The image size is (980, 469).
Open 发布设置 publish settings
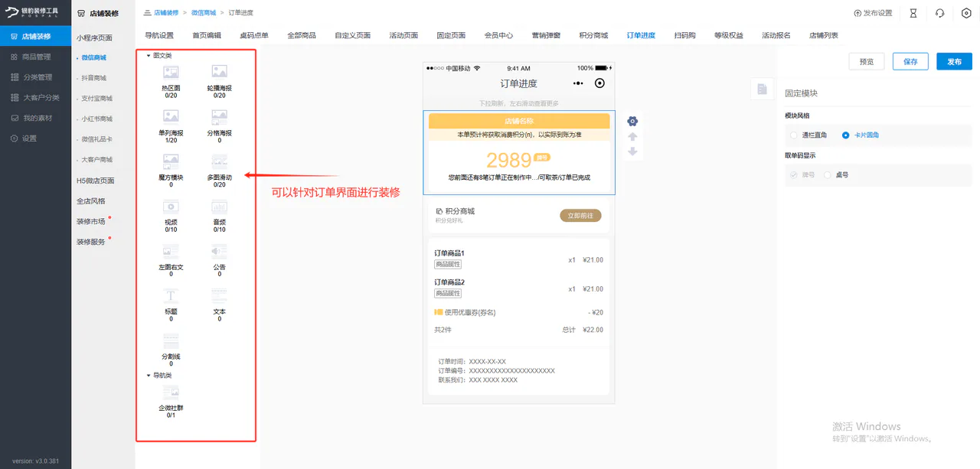click(873, 13)
